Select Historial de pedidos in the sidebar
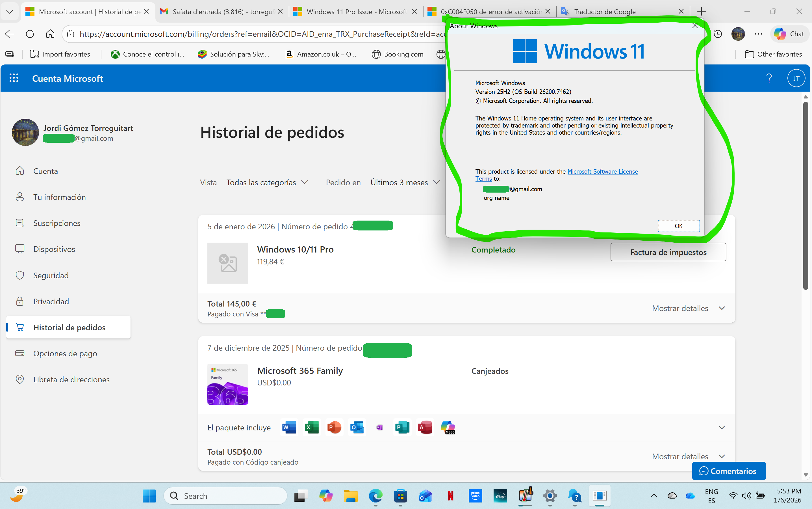The height and width of the screenshot is (509, 812). 69,327
